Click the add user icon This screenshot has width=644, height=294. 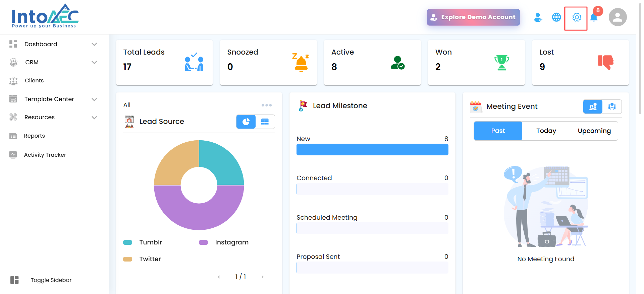[x=538, y=17]
